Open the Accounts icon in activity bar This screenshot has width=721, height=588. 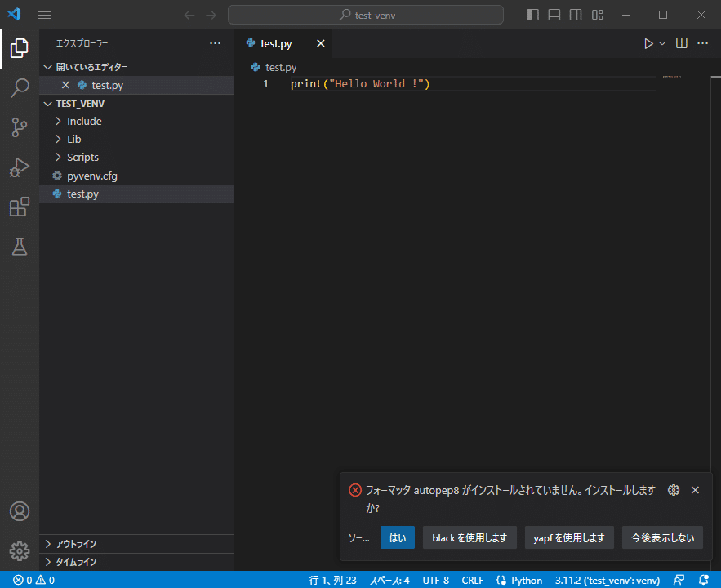pos(20,511)
